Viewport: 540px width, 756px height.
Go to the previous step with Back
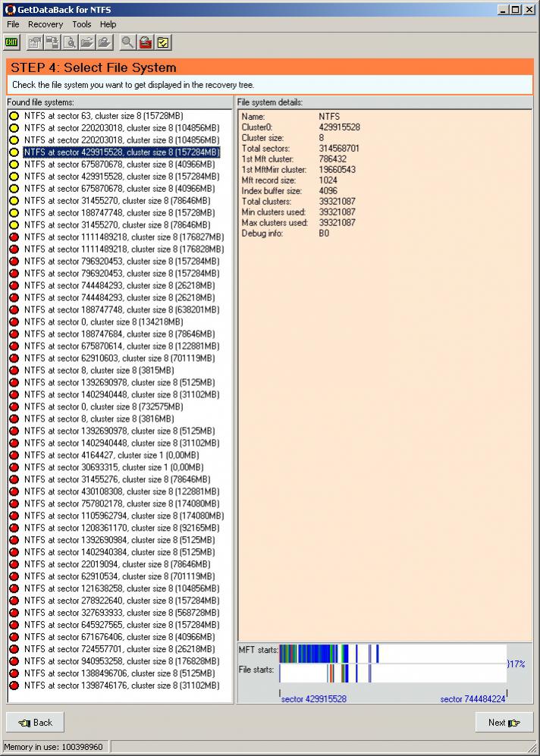point(35,722)
